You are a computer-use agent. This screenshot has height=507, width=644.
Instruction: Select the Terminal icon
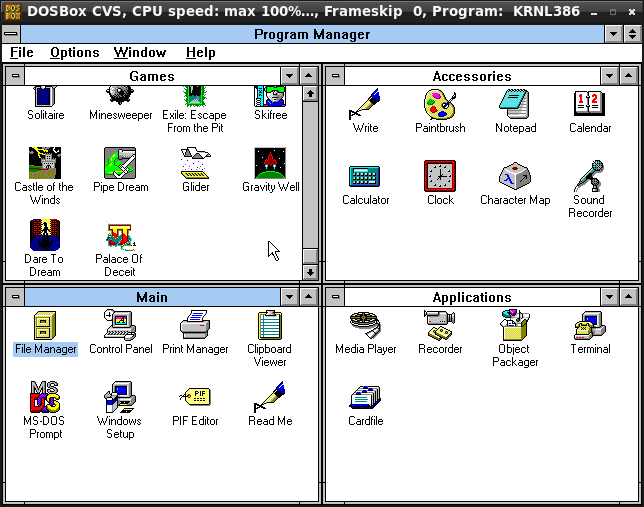pyautogui.click(x=590, y=325)
